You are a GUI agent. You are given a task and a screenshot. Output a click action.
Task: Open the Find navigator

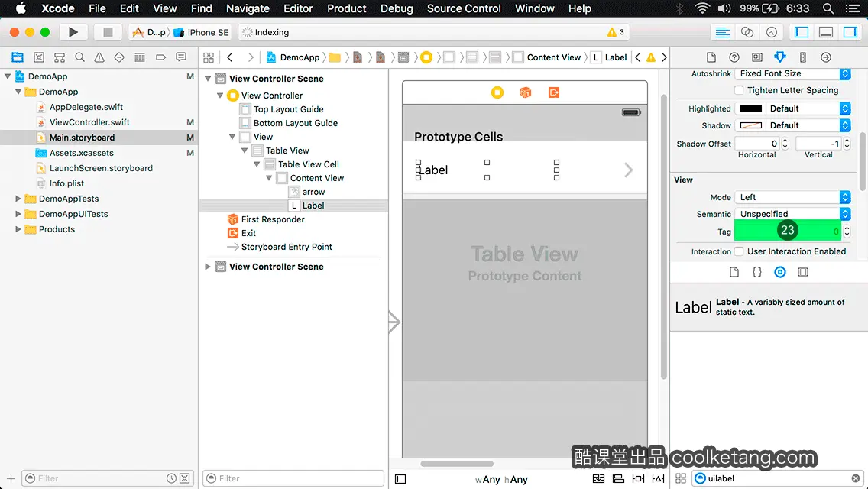(x=79, y=57)
